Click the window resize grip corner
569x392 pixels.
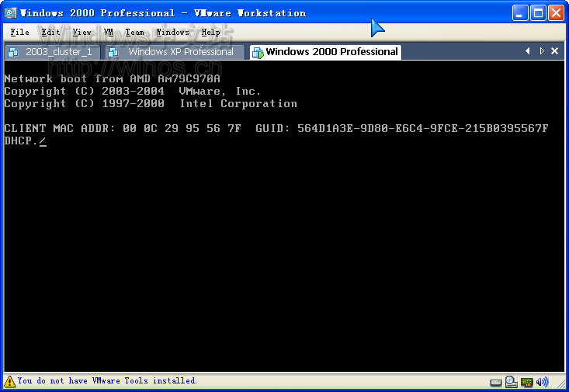coord(560,383)
